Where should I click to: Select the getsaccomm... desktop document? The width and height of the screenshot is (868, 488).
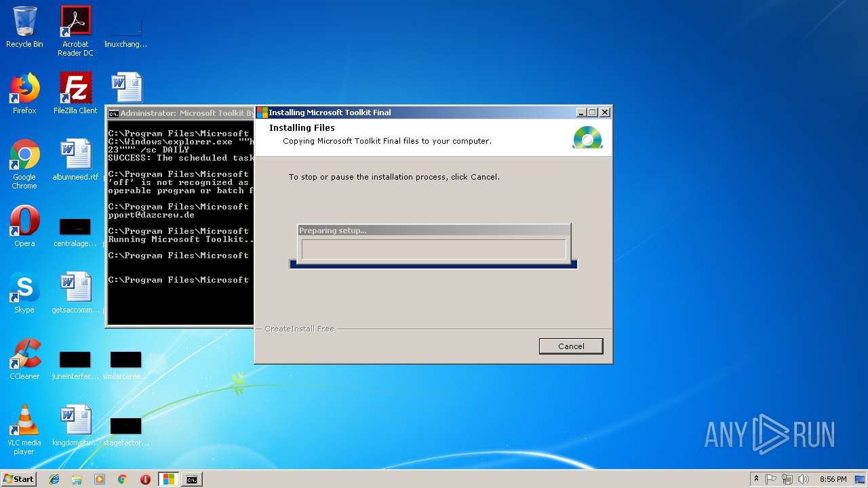[x=75, y=293]
